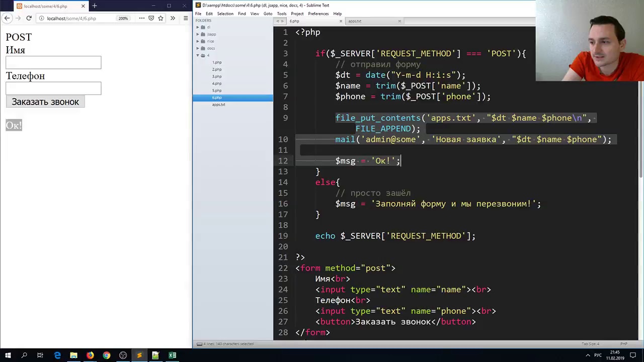
Task: Show more toolbar items chevron
Action: (173, 18)
